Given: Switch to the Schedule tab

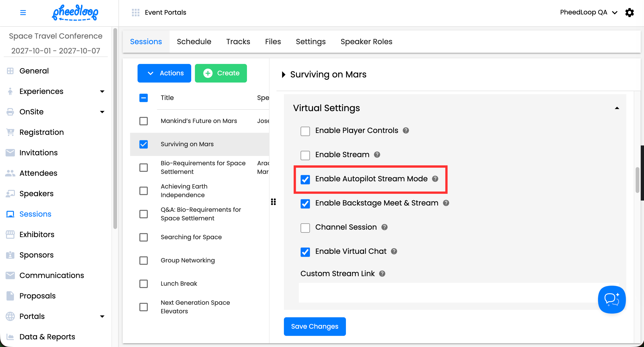Looking at the screenshot, I should tap(194, 42).
